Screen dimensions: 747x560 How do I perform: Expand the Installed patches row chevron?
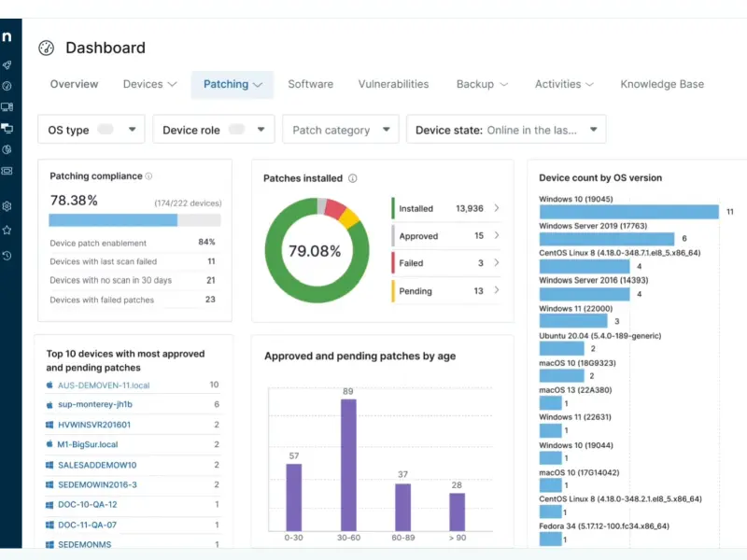coord(497,209)
